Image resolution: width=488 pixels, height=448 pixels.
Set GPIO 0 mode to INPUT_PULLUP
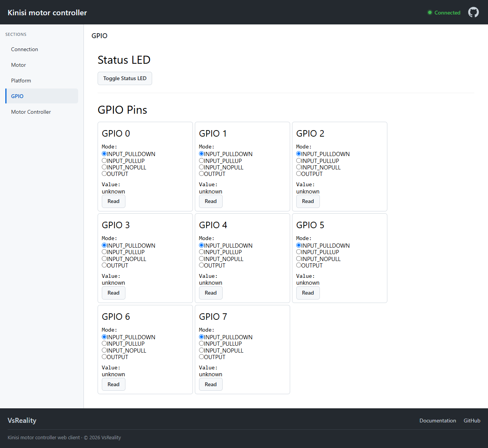click(x=104, y=161)
